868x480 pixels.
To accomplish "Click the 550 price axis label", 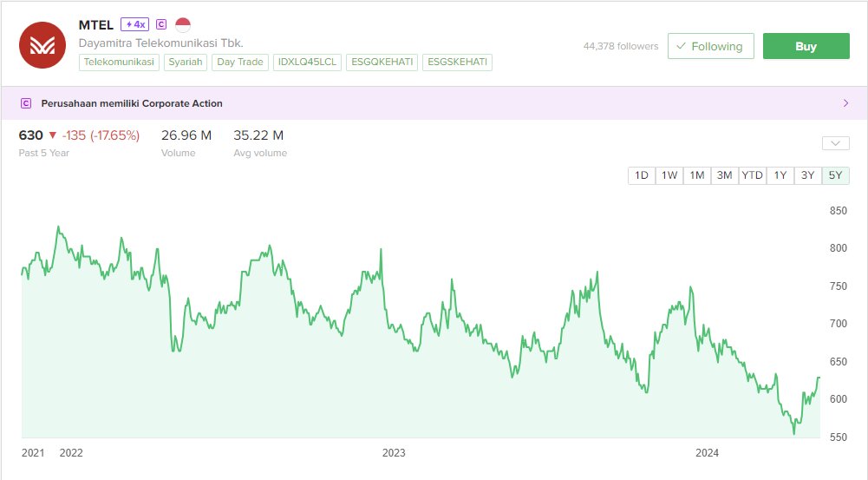I will (839, 437).
